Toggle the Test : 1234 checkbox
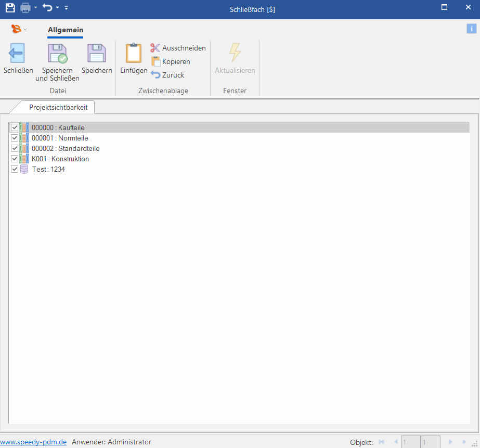This screenshot has width=480, height=448. [15, 169]
